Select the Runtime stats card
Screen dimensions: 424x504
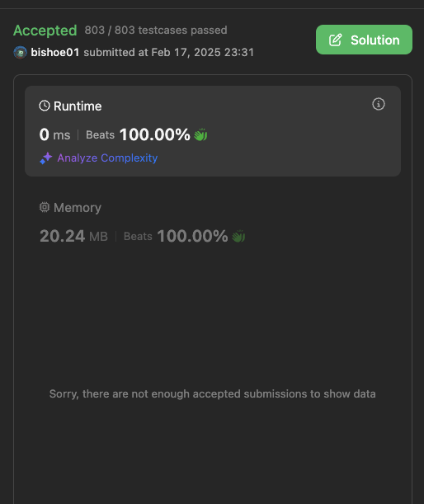[x=213, y=131]
